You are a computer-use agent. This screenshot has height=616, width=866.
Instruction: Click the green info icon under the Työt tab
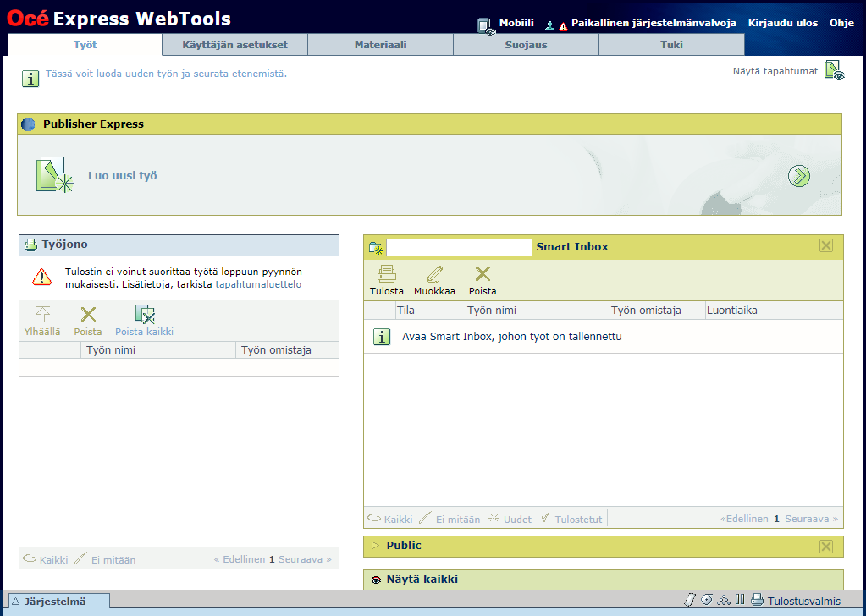coord(30,79)
